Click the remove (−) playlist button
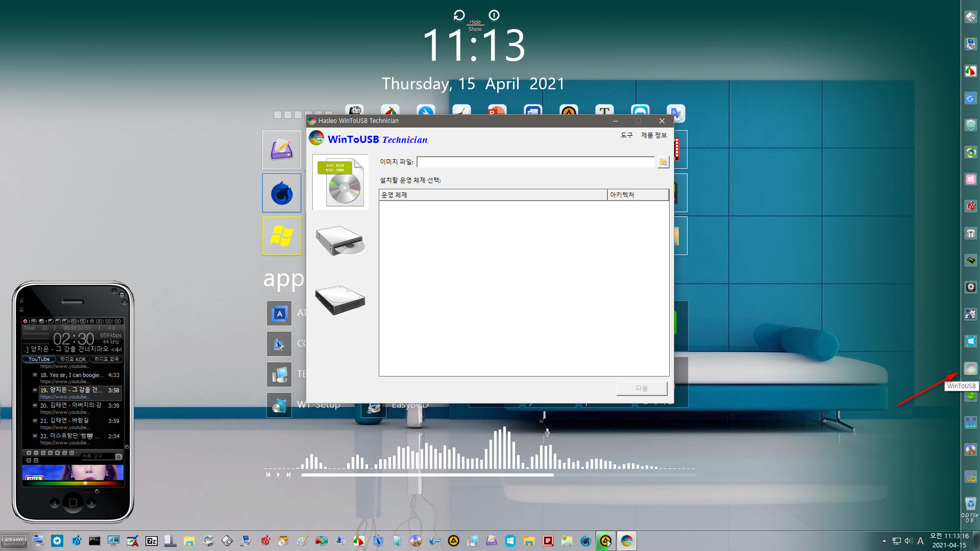 [x=36, y=453]
